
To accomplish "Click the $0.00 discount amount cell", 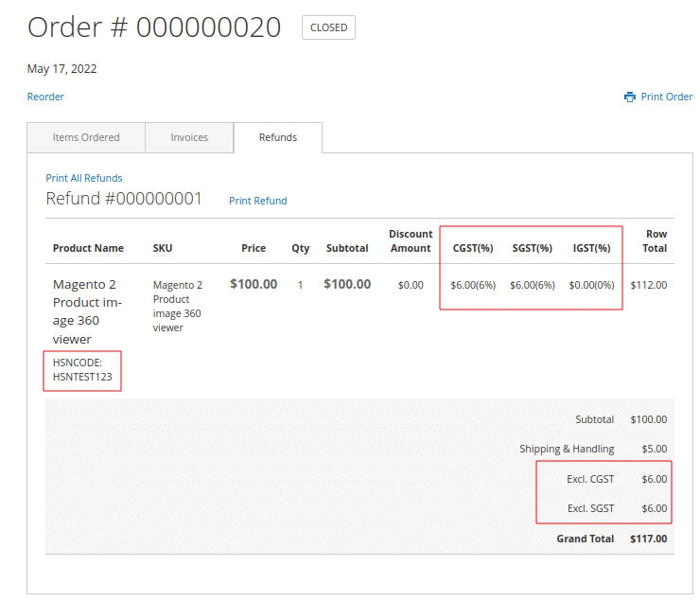I will click(x=411, y=285).
